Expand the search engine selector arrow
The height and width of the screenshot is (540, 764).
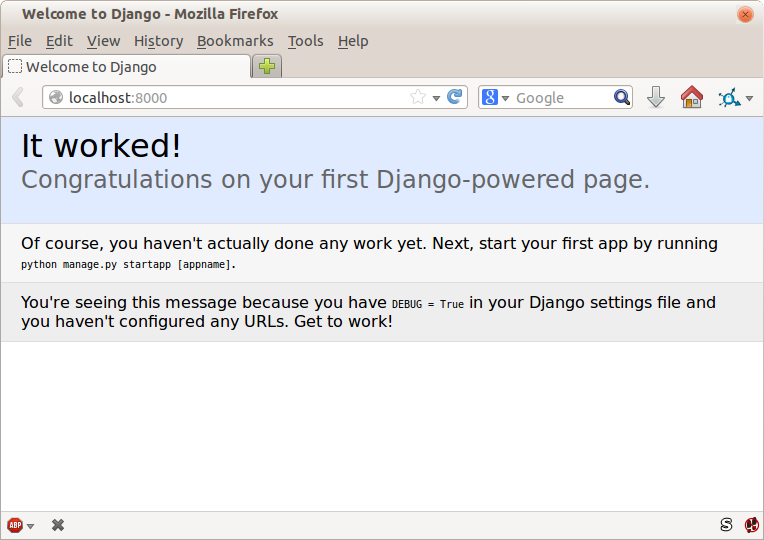click(x=505, y=98)
